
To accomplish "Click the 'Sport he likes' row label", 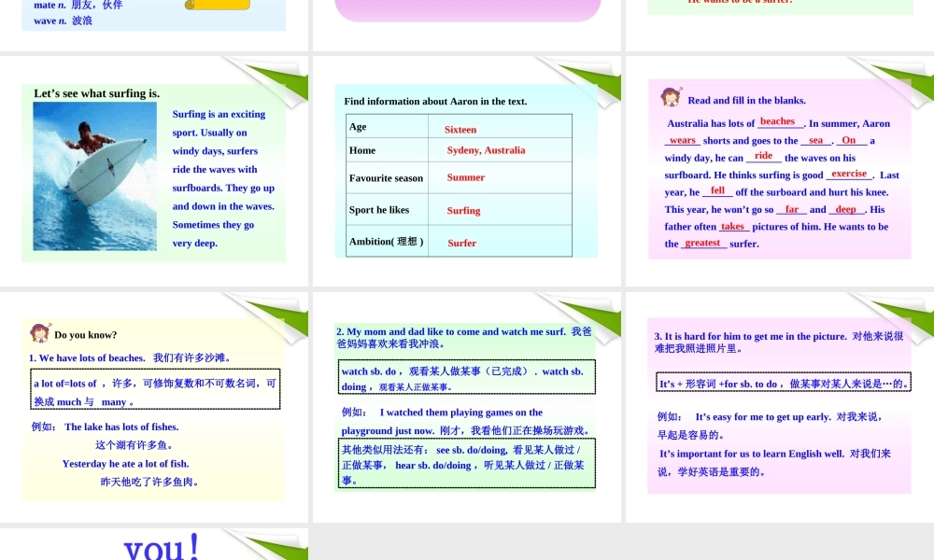I will click(x=379, y=209).
